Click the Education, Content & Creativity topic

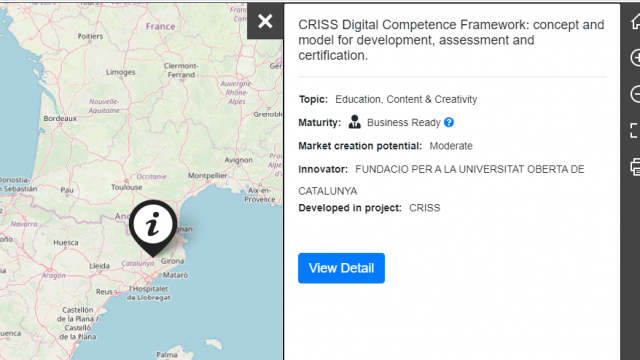(406, 99)
